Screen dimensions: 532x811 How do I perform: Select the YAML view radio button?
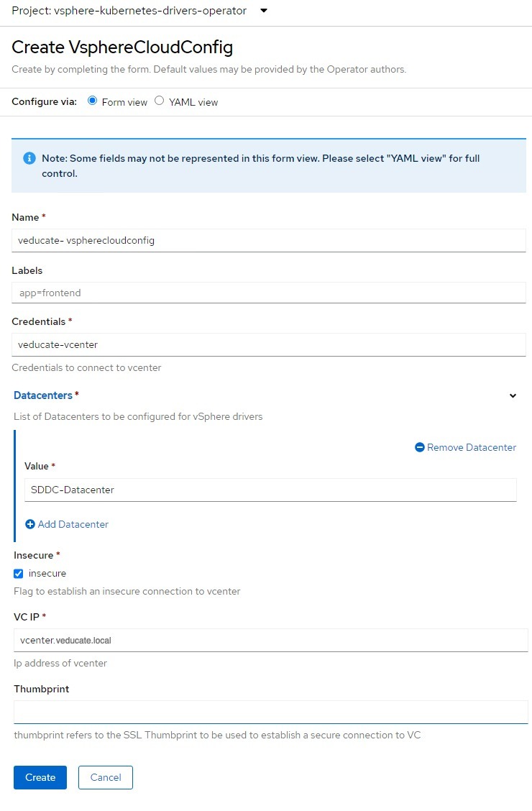click(159, 101)
